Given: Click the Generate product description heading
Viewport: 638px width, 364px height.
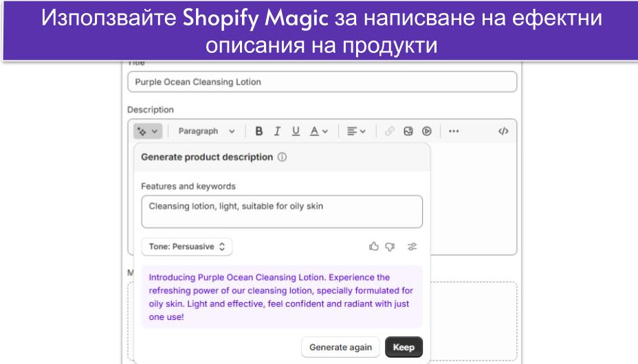Looking at the screenshot, I should coord(207,157).
